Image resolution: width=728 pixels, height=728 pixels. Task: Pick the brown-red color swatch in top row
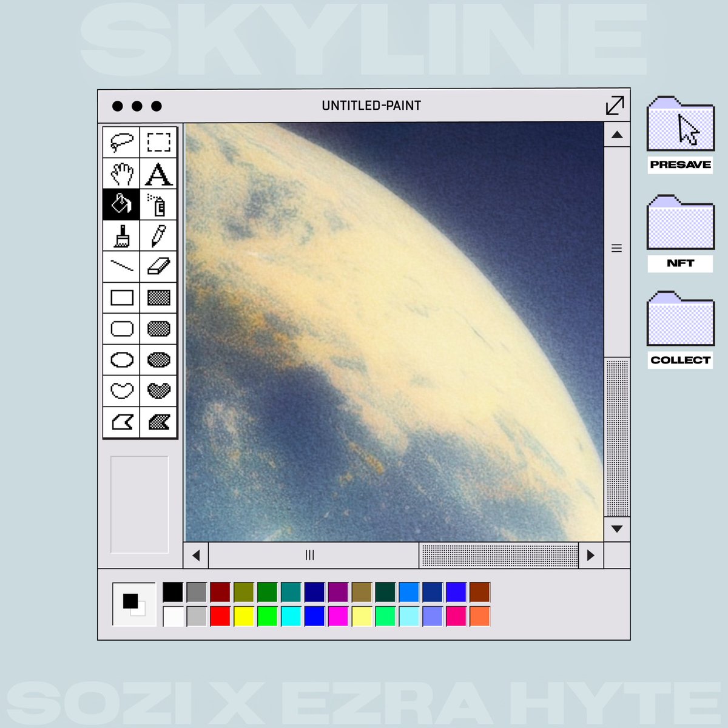(480, 592)
